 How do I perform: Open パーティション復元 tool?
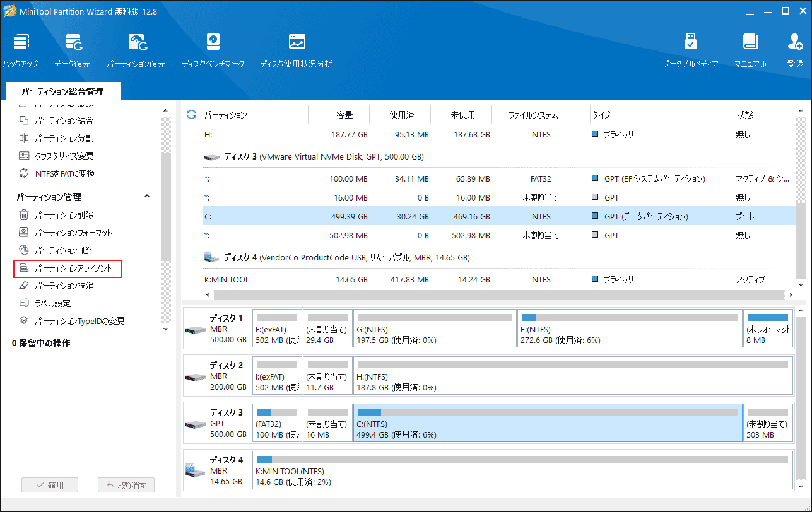[136, 51]
